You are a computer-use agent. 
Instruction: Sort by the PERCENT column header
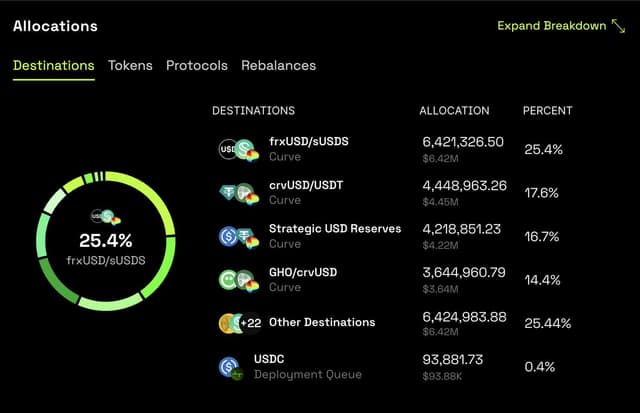point(547,111)
